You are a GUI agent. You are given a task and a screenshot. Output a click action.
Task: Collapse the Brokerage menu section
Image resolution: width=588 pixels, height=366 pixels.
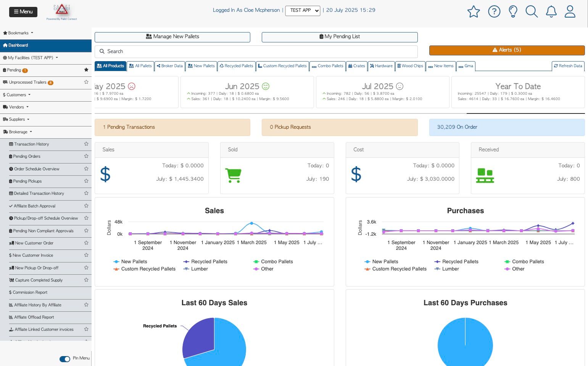point(18,132)
